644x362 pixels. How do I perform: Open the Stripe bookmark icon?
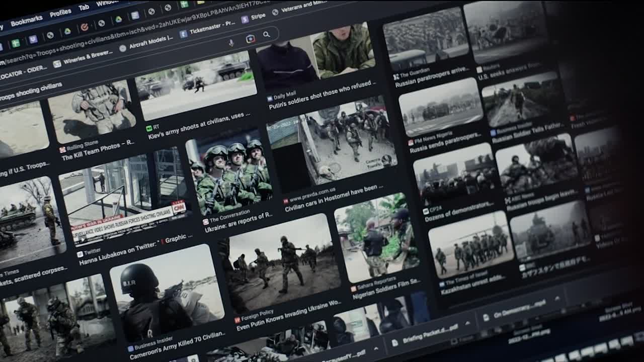[245, 20]
